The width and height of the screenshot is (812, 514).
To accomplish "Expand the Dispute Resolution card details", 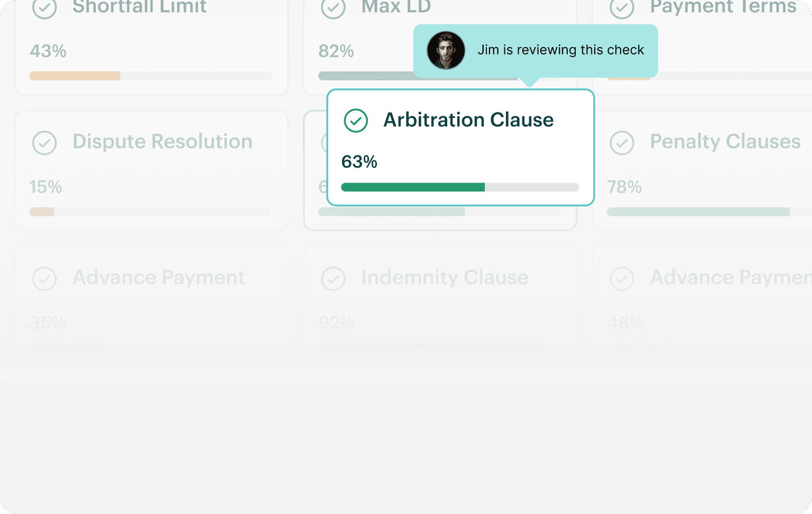I will point(152,169).
